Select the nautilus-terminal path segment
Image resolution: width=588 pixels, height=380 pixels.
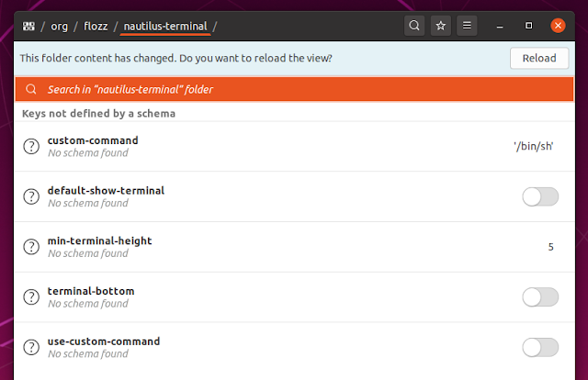[x=165, y=27]
